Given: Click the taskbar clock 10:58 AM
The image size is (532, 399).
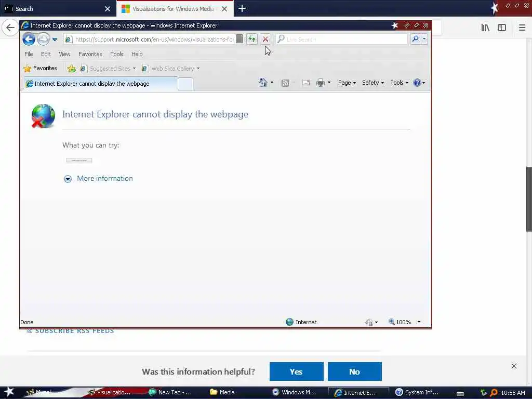Looking at the screenshot, I should click(513, 393).
